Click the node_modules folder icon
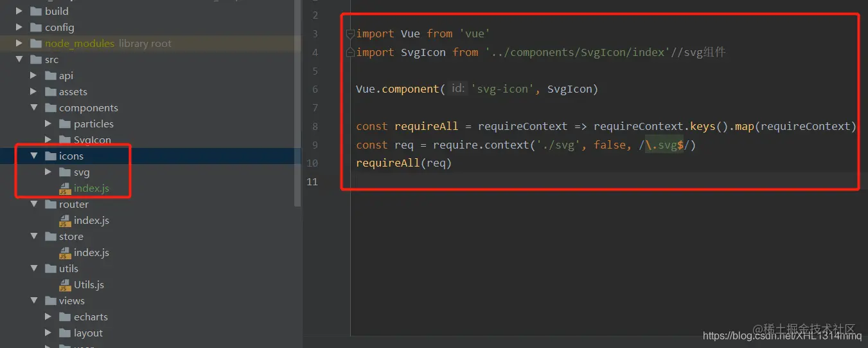This screenshot has height=348, width=868. click(x=36, y=43)
